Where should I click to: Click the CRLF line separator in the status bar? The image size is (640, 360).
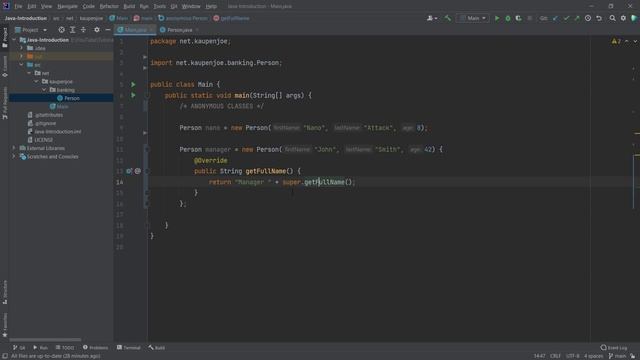point(556,356)
